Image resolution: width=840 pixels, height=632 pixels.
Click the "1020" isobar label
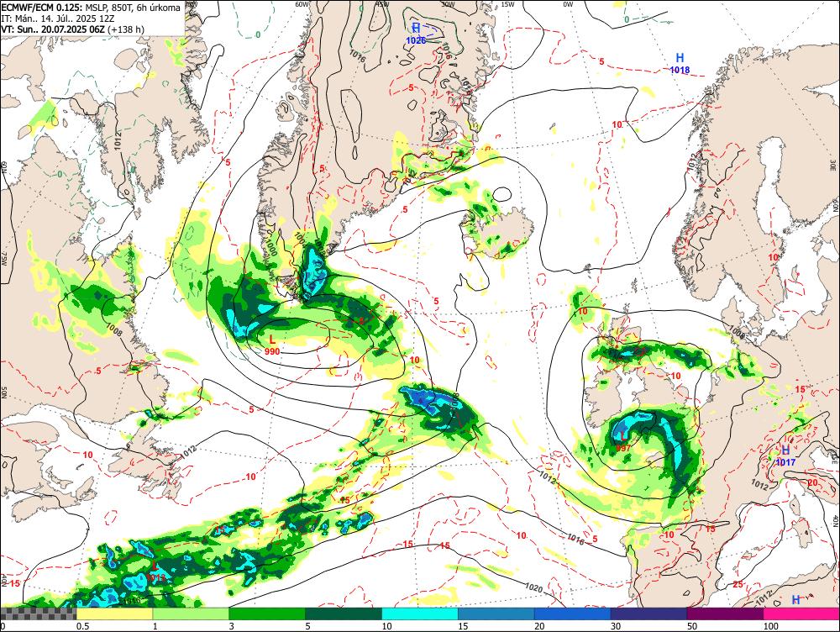pyautogui.click(x=533, y=588)
